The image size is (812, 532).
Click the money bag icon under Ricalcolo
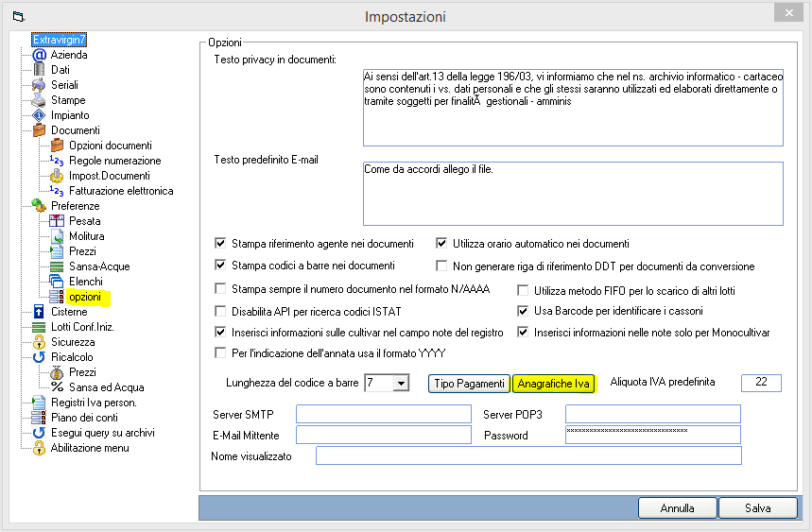click(57, 372)
